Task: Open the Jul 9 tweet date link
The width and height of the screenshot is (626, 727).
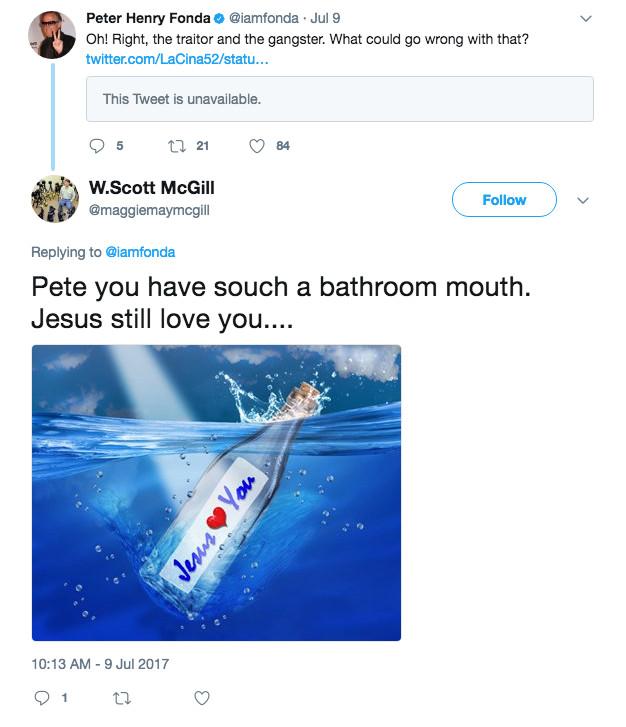Action: pyautogui.click(x=327, y=18)
